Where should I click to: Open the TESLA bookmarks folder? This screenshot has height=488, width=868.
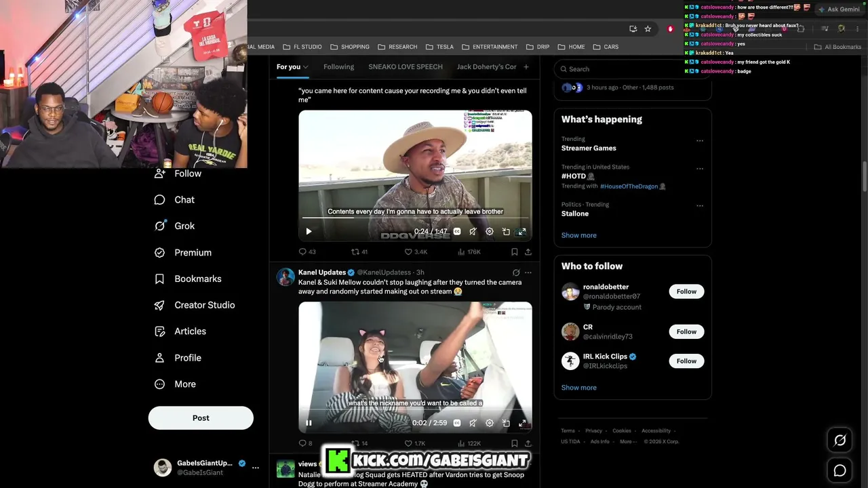[x=439, y=47]
